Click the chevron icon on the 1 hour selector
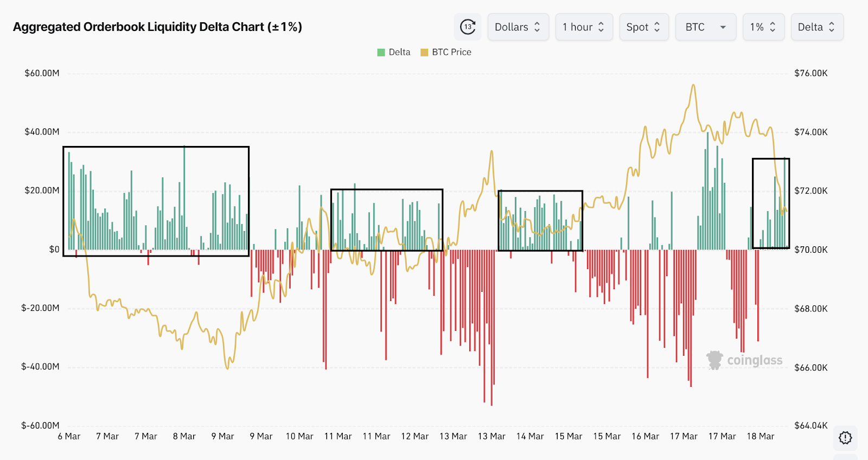 (x=601, y=27)
